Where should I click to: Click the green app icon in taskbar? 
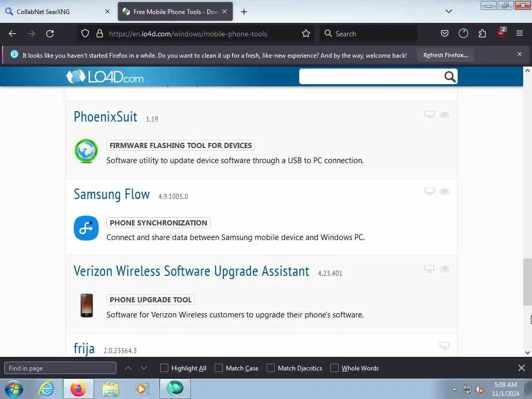pos(175,388)
